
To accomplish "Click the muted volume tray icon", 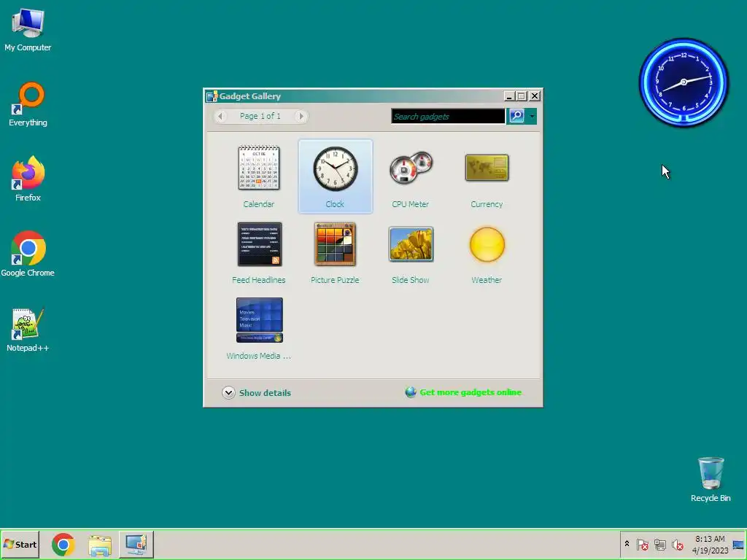I will click(x=677, y=544).
